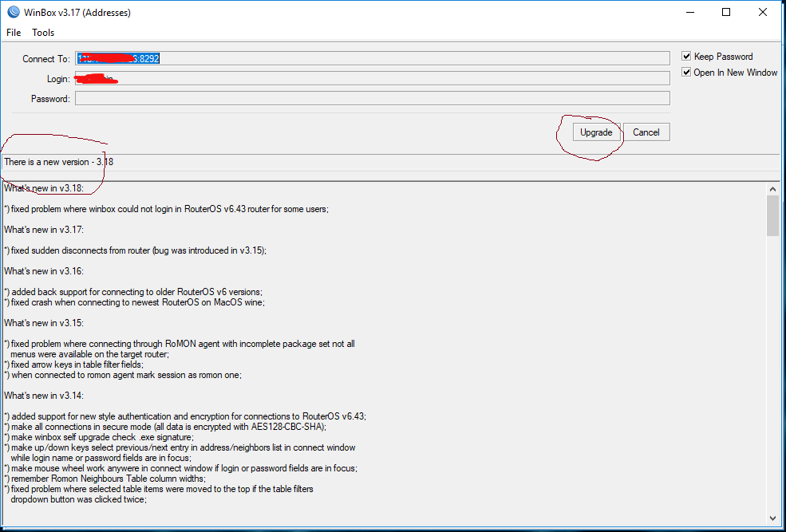Click 'fixed sudden disconnects from router' line

pyautogui.click(x=136, y=250)
